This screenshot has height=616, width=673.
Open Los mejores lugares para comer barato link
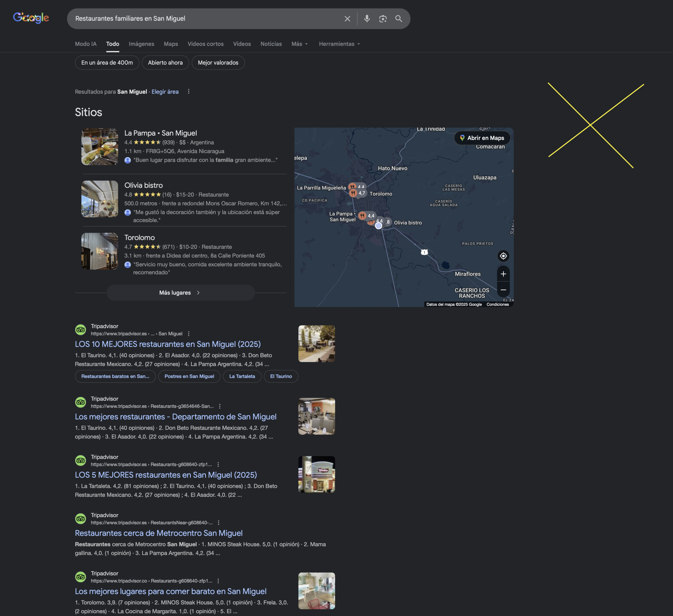tap(171, 591)
